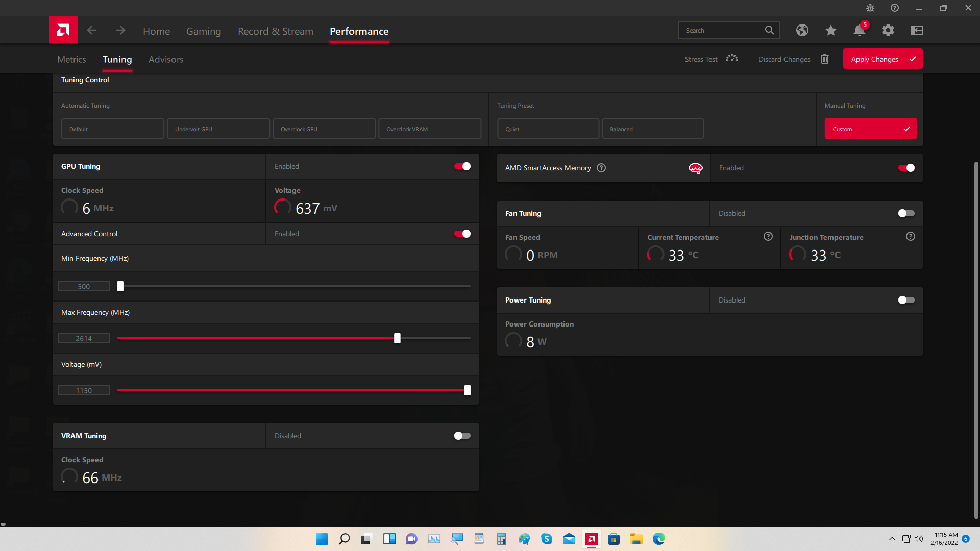Screen dimensions: 980x551
Task: Turn off the Advanced Control toggle
Action: pyautogui.click(x=462, y=234)
